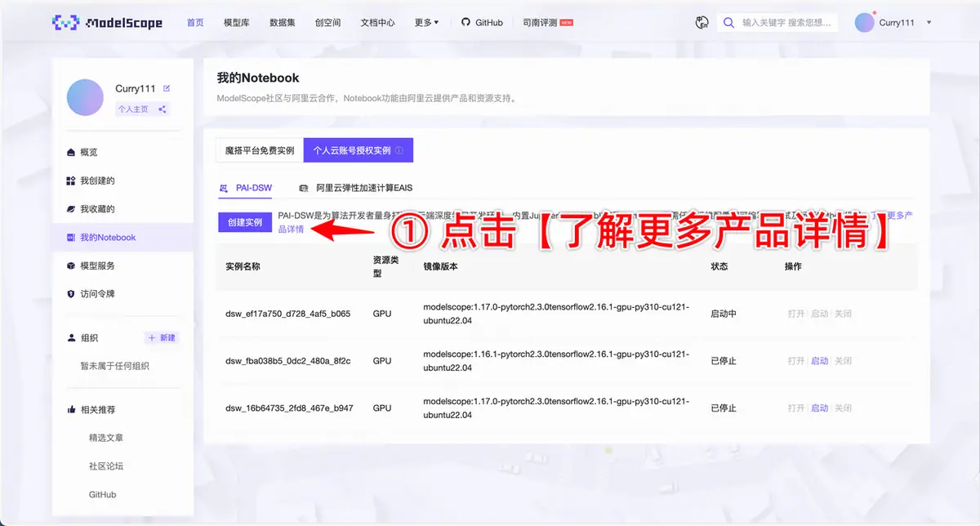Open the Curry111 account dropdown arrow
The width and height of the screenshot is (980, 526).
click(x=929, y=23)
